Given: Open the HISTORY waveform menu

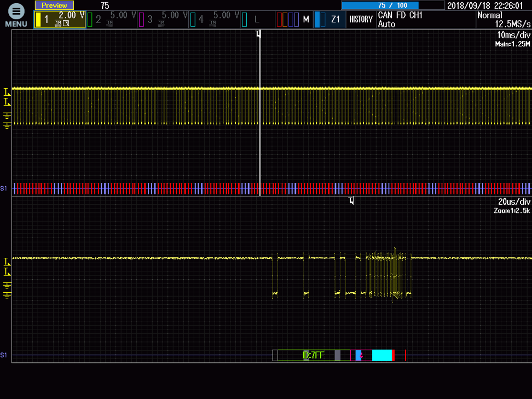Looking at the screenshot, I should pyautogui.click(x=361, y=20).
